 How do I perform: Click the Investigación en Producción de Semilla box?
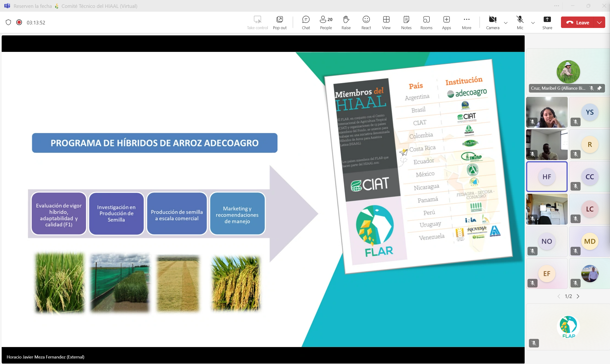point(116,213)
